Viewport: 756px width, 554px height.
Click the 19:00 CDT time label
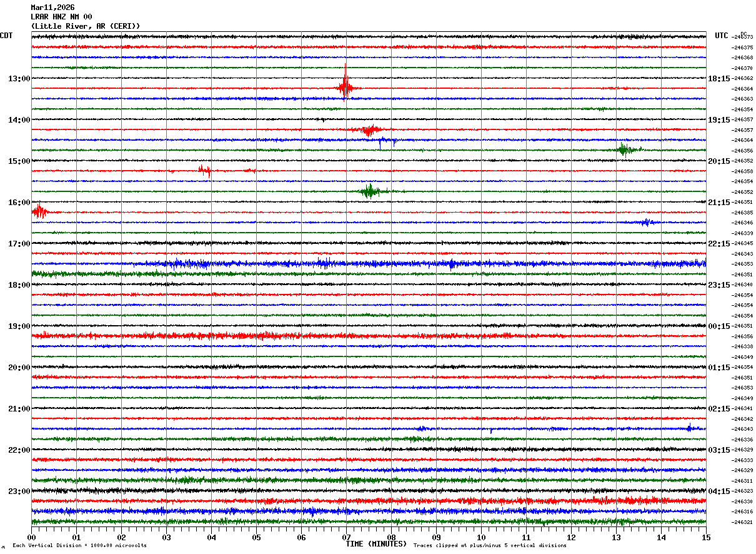tap(19, 326)
